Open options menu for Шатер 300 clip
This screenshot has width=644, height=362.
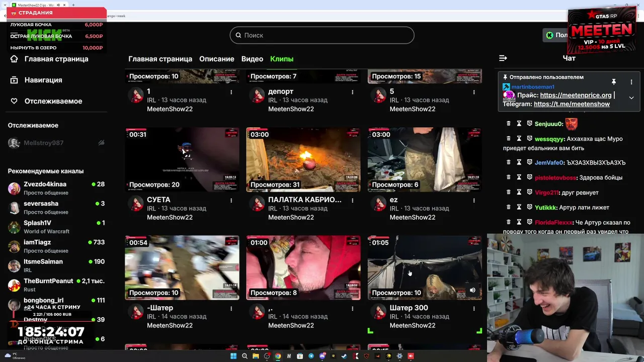(474, 308)
